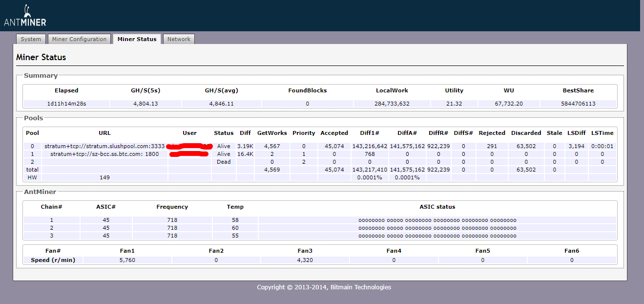This screenshot has width=644, height=304.
Task: Click the Fan1 speed value 5,760
Action: 127,260
